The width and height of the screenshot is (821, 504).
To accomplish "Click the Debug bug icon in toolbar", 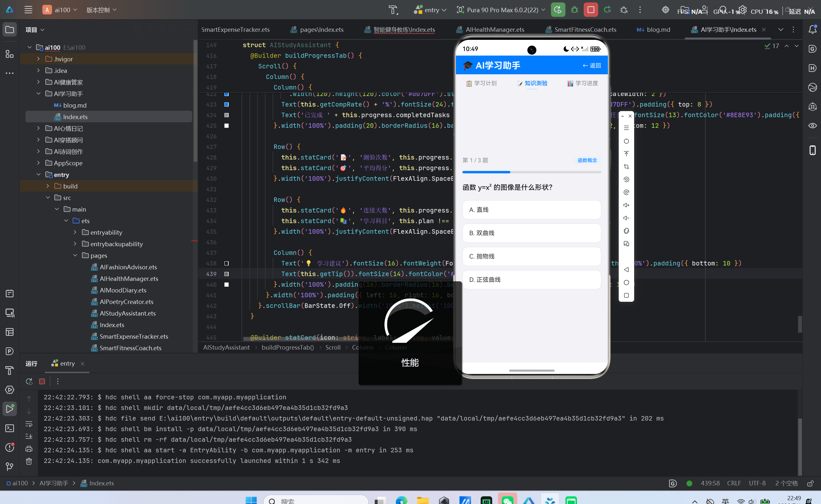I will click(x=574, y=10).
